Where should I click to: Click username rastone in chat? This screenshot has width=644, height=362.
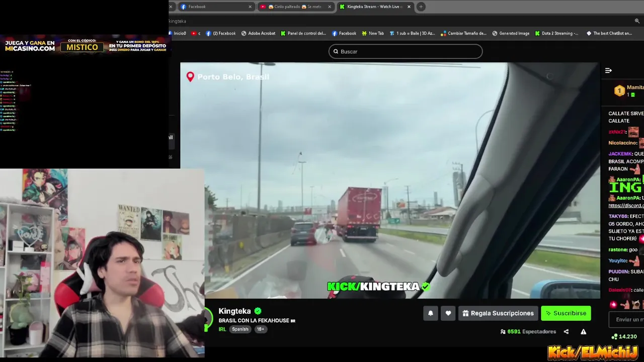tap(617, 250)
